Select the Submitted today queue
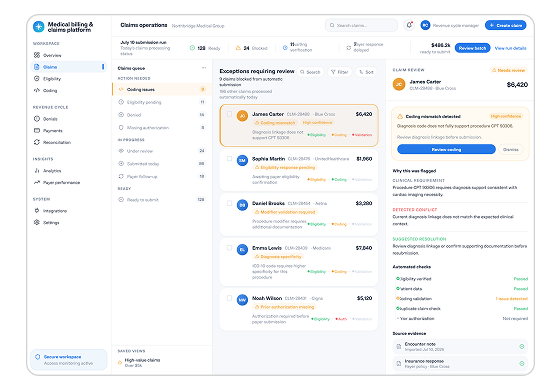 pyautogui.click(x=162, y=164)
